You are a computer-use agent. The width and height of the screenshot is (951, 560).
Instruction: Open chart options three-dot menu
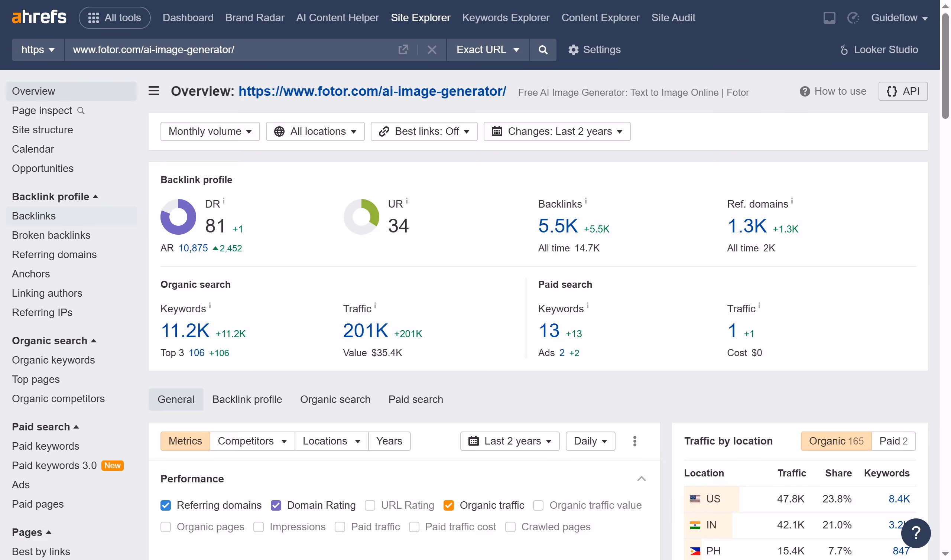point(635,441)
